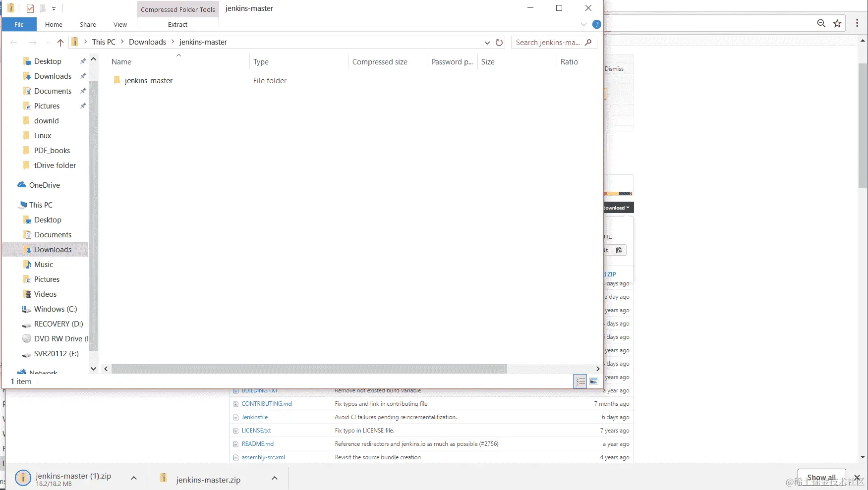
Task: Click the browser zoom magnifier icon
Action: click(x=821, y=23)
